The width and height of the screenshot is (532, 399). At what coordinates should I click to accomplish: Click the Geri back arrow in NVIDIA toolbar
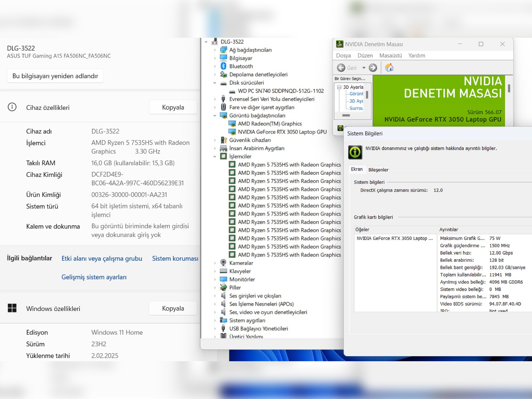pyautogui.click(x=341, y=68)
